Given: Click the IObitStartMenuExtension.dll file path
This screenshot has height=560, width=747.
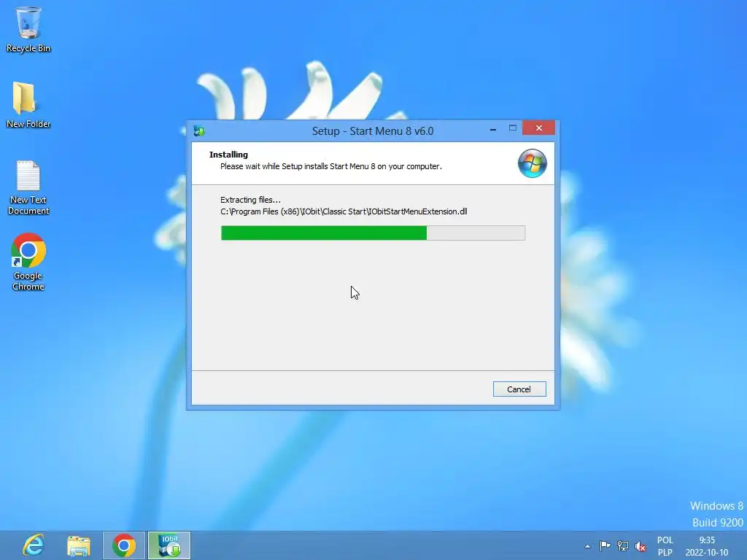Looking at the screenshot, I should (344, 211).
